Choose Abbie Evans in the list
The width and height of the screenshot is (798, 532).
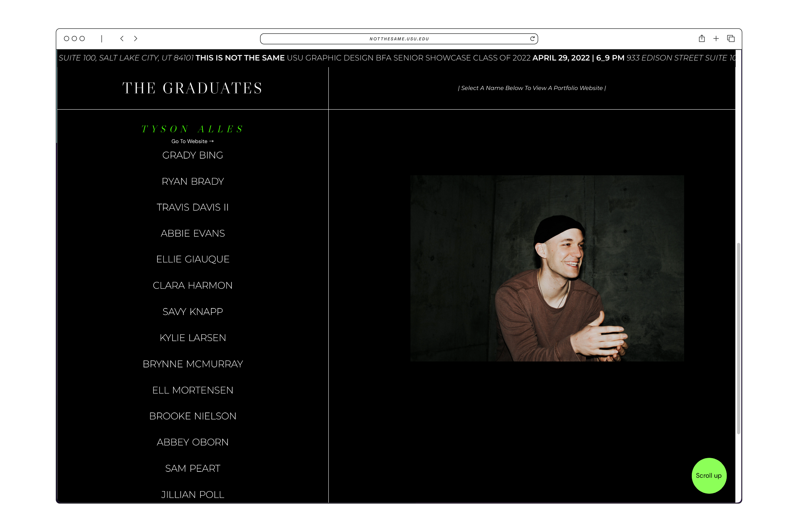click(193, 233)
